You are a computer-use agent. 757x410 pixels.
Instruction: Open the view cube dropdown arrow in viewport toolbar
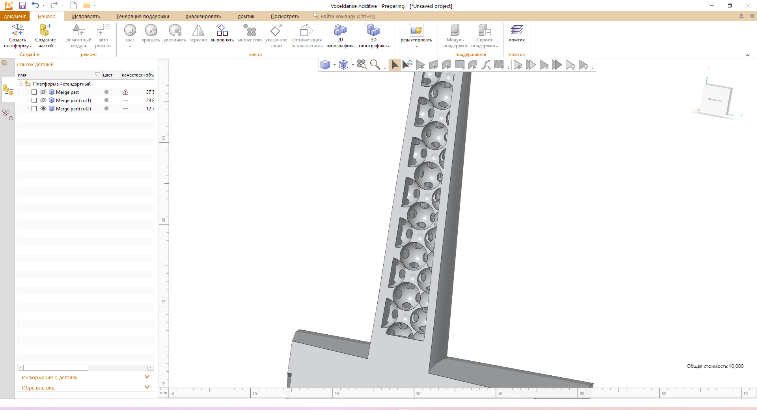[334, 65]
